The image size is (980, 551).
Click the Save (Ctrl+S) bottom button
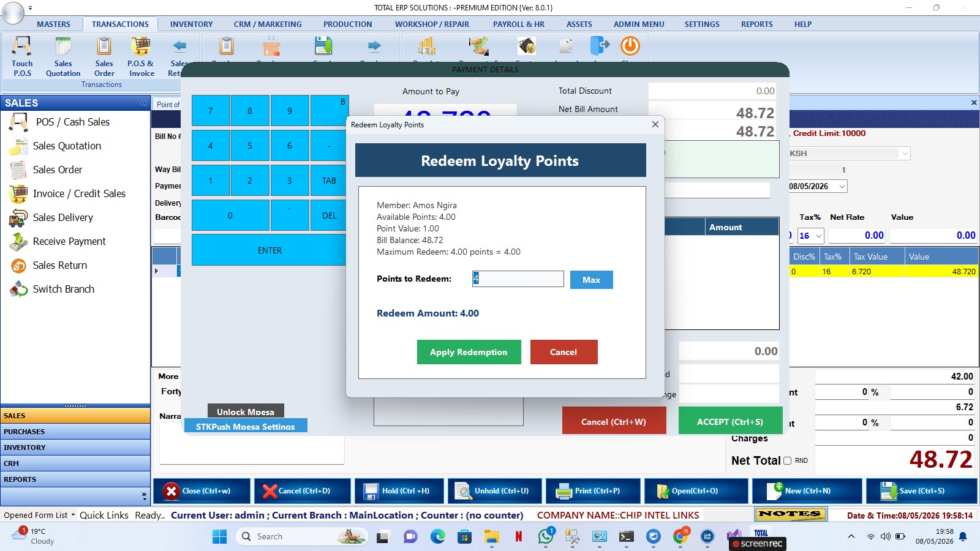point(921,491)
